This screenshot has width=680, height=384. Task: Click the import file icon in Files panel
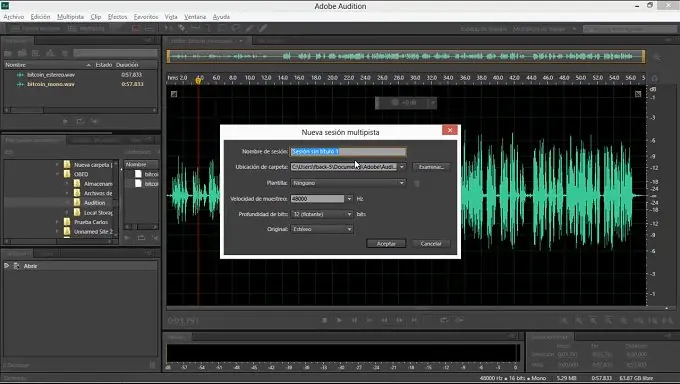coord(22,53)
